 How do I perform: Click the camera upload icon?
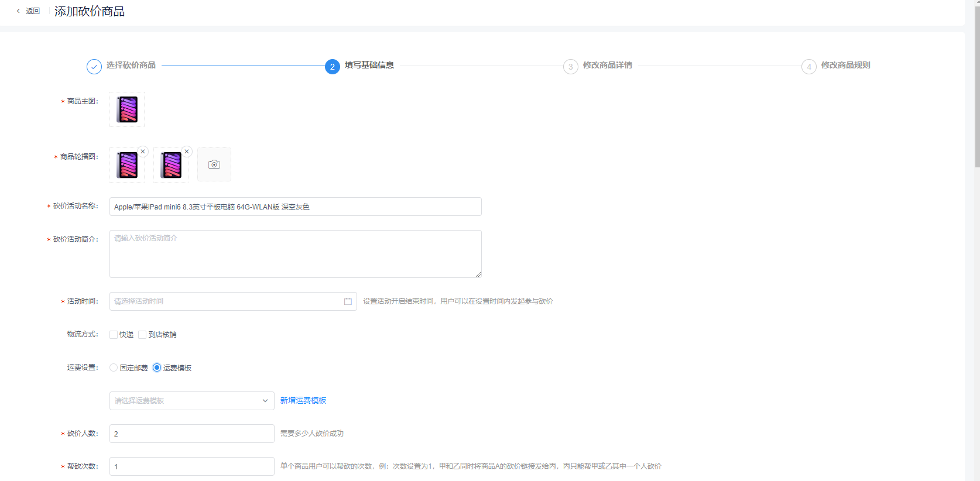pos(214,164)
